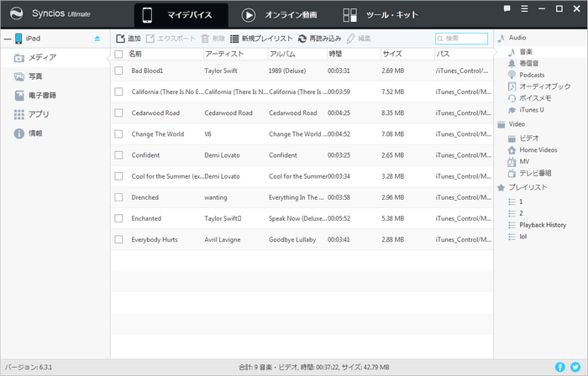Click the 8.35 MB size cell

pos(392,112)
